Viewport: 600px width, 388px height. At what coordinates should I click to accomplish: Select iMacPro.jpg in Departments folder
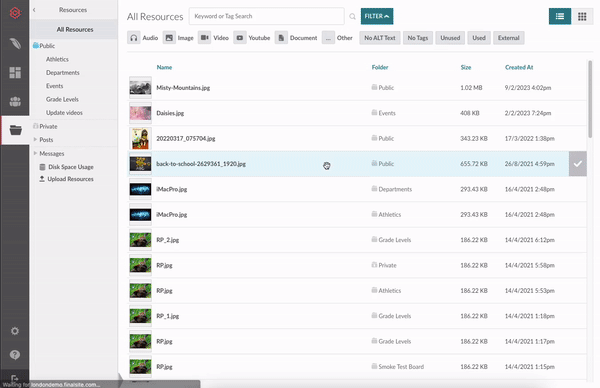171,189
